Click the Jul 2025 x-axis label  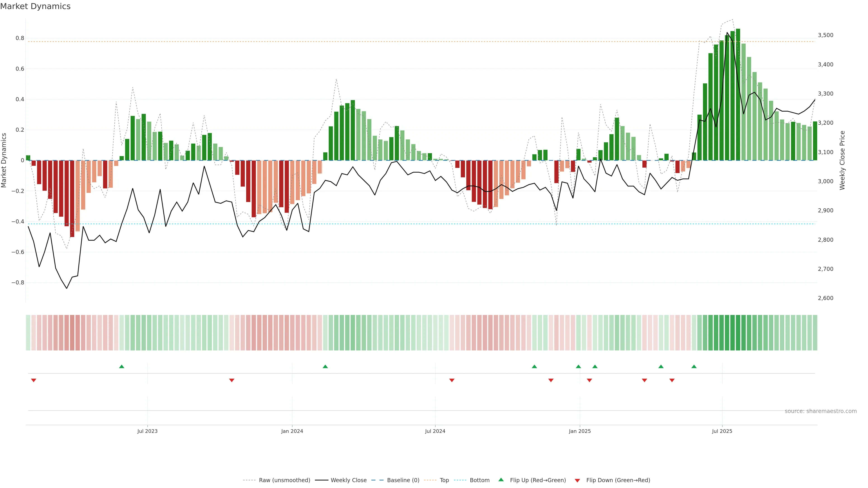click(x=722, y=431)
